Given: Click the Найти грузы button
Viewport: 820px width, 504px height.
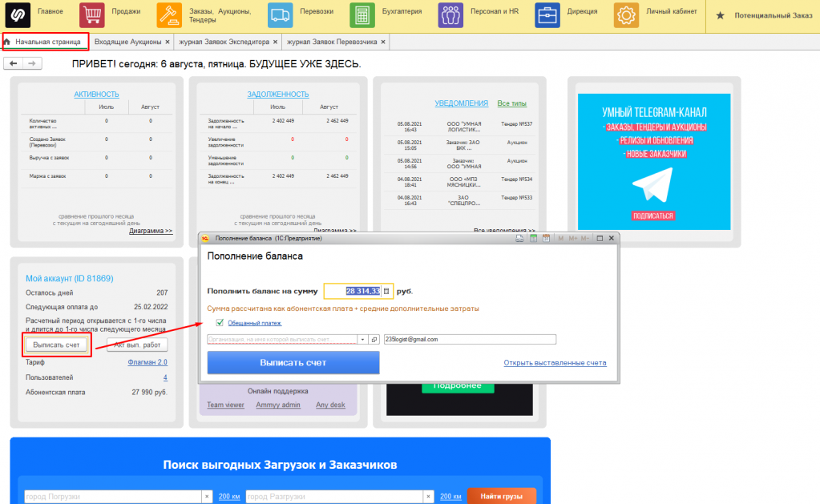Looking at the screenshot, I should (x=502, y=497).
